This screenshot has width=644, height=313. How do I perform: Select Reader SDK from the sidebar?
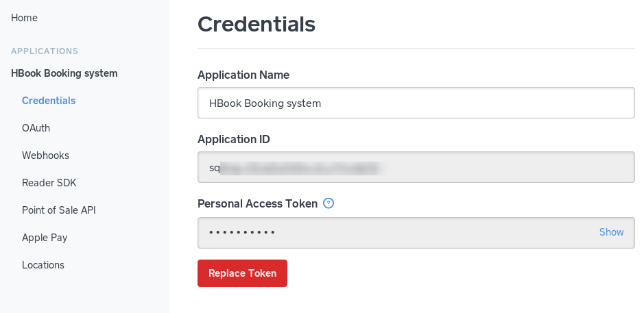pos(49,183)
